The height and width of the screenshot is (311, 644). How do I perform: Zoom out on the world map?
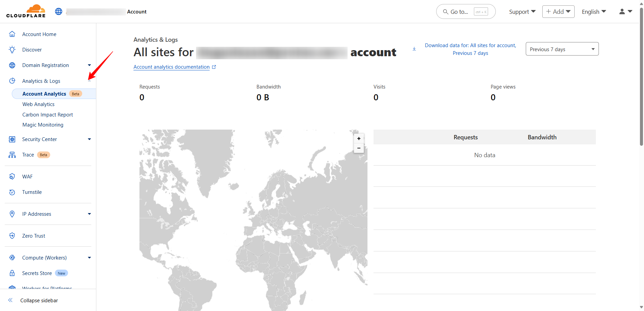point(359,148)
